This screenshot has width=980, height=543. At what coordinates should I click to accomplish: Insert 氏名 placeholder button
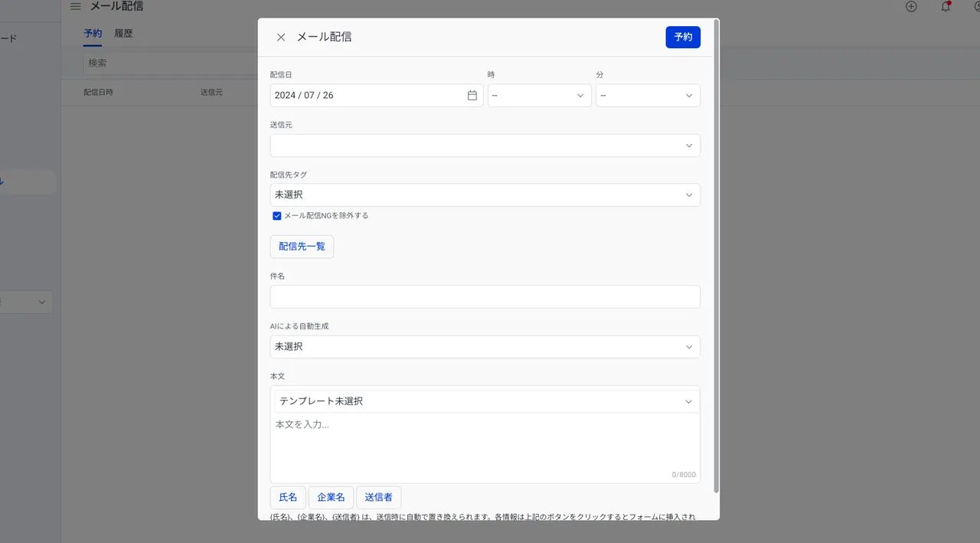288,497
